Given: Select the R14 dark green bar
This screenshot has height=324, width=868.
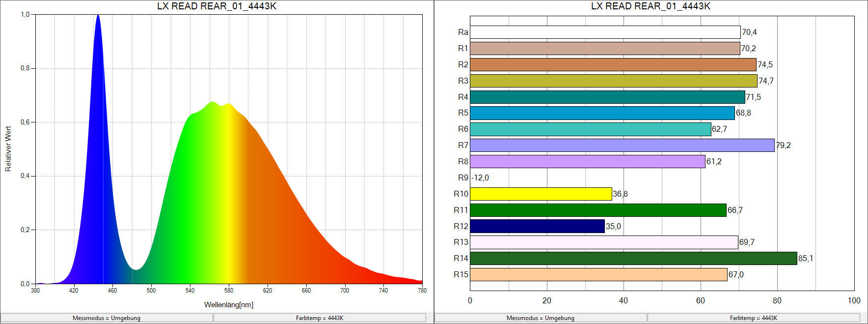Looking at the screenshot, I should coord(633,258).
